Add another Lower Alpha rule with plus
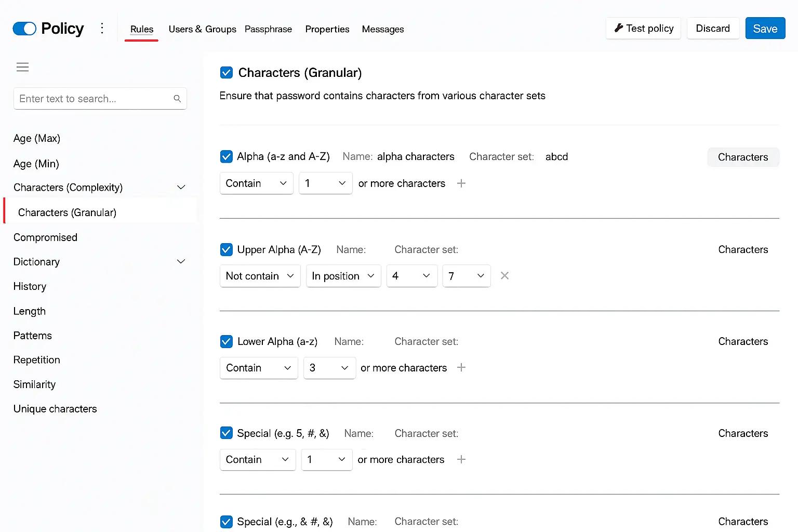The image size is (798, 532). (461, 368)
